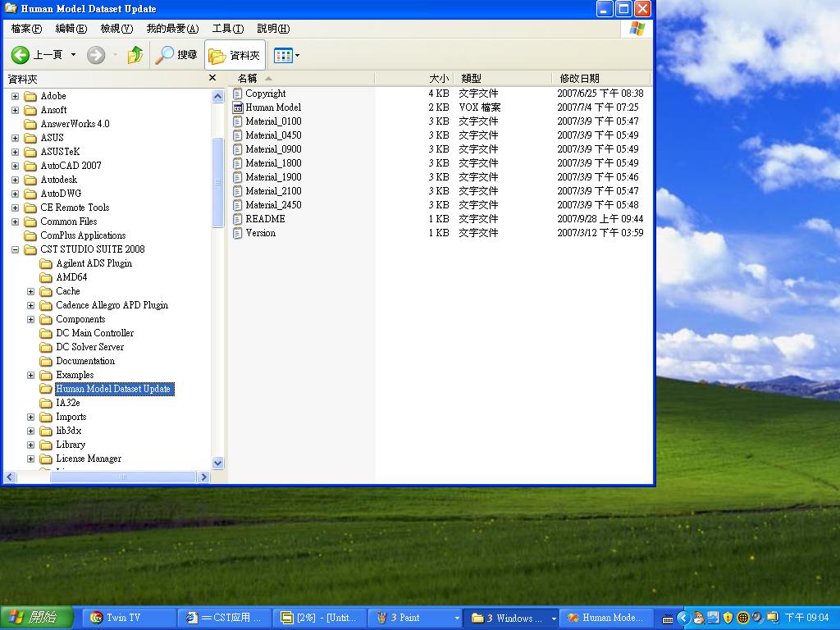The height and width of the screenshot is (630, 840).
Task: Open the 3 Paint taskbar group
Action: (414, 618)
